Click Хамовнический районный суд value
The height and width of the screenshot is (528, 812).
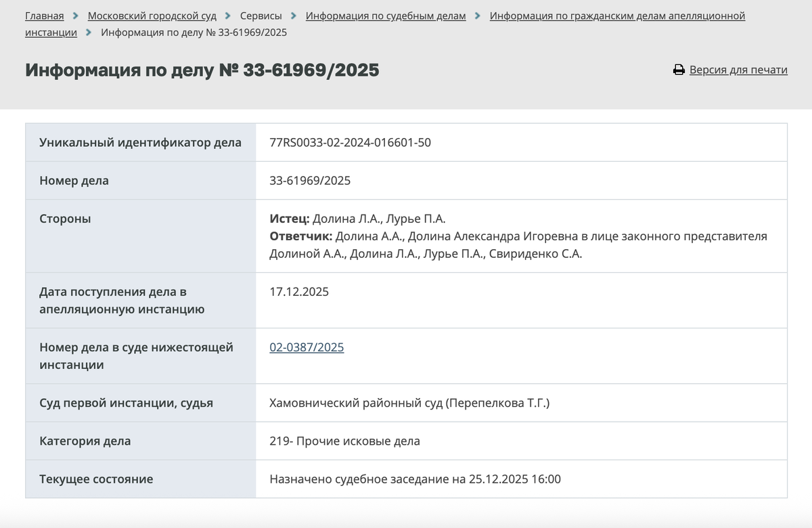coord(410,403)
